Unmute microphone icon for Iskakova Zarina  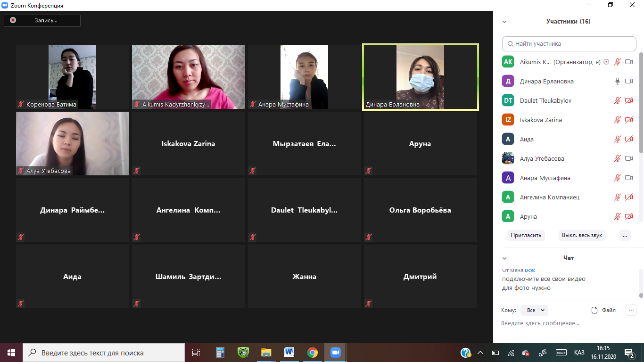(x=617, y=120)
